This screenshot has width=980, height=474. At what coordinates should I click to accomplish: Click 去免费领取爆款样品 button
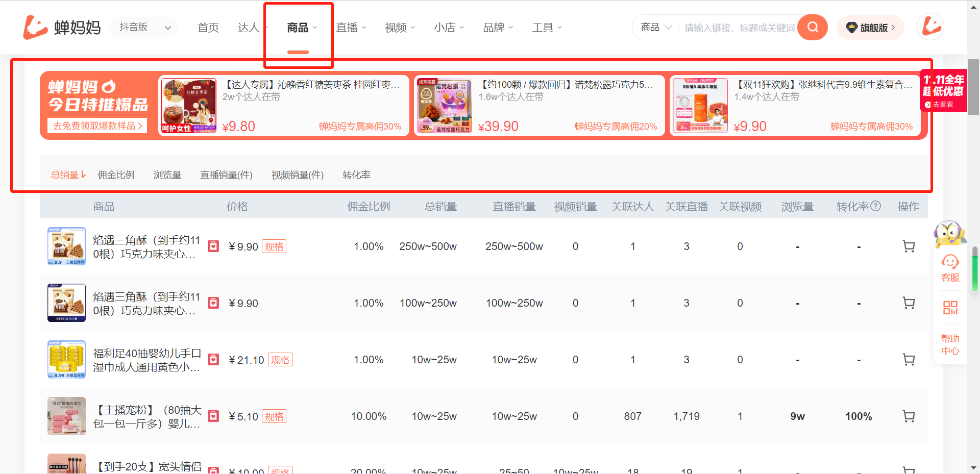click(97, 126)
